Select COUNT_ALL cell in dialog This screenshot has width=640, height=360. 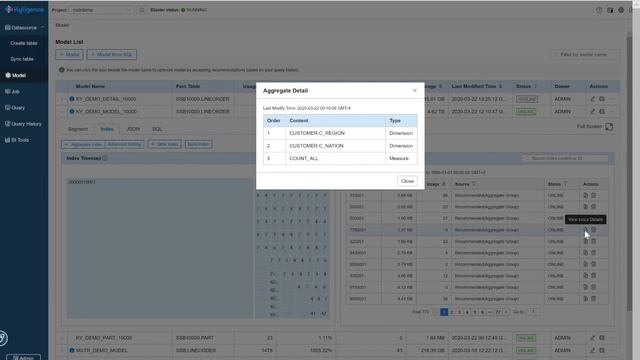tap(336, 158)
